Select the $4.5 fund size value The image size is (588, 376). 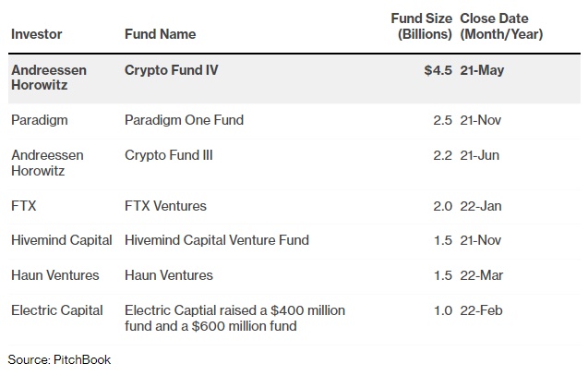click(x=438, y=69)
